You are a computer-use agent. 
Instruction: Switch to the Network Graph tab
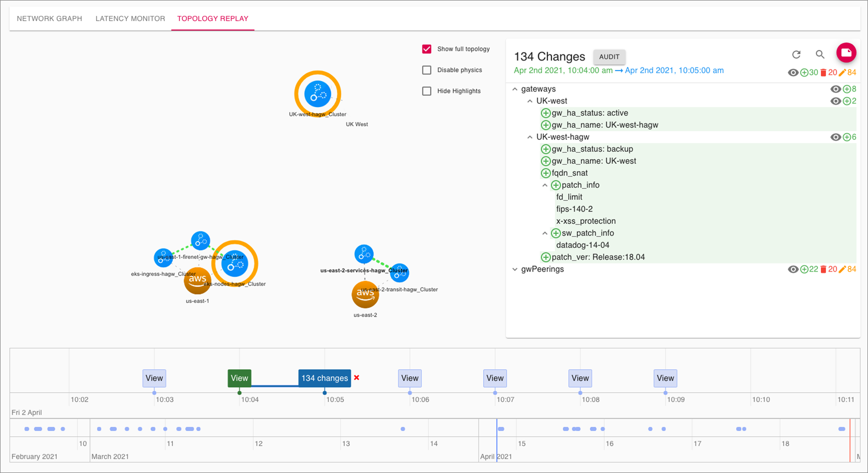coord(50,19)
